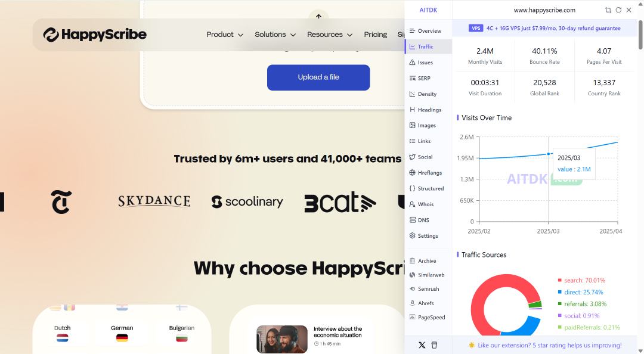Click the X (Twitter) share icon
644x354 pixels.
(x=422, y=345)
